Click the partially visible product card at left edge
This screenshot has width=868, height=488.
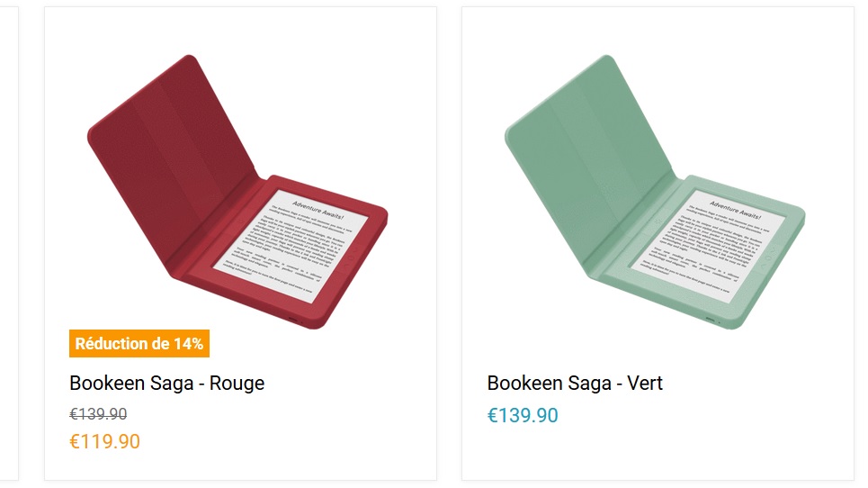click(9, 244)
